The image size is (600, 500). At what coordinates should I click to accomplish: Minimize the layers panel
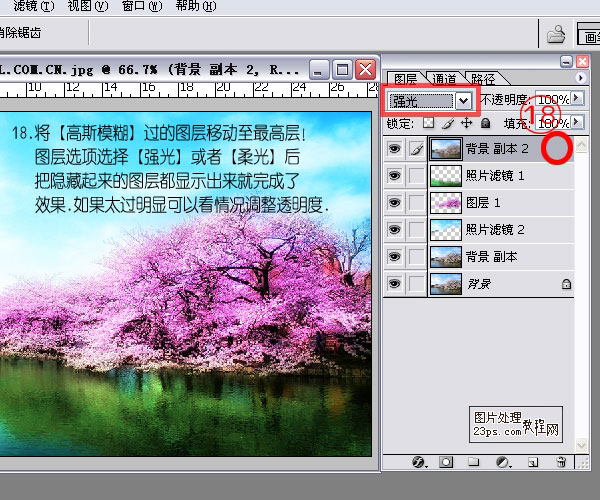pyautogui.click(x=566, y=61)
